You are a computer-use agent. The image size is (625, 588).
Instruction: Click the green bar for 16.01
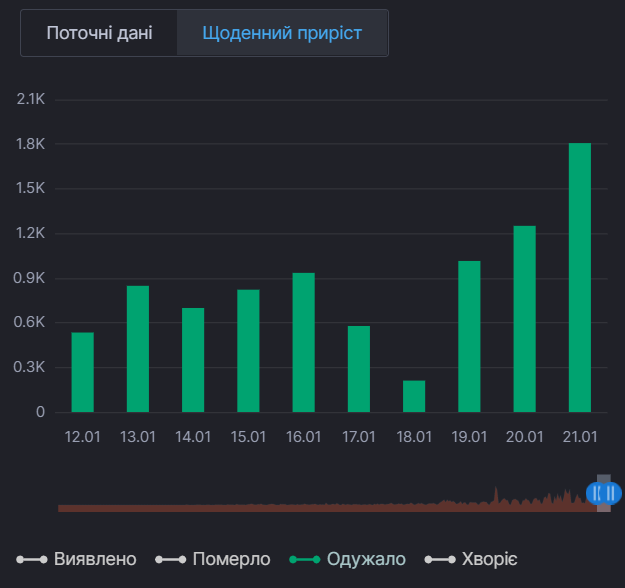pyautogui.click(x=304, y=342)
